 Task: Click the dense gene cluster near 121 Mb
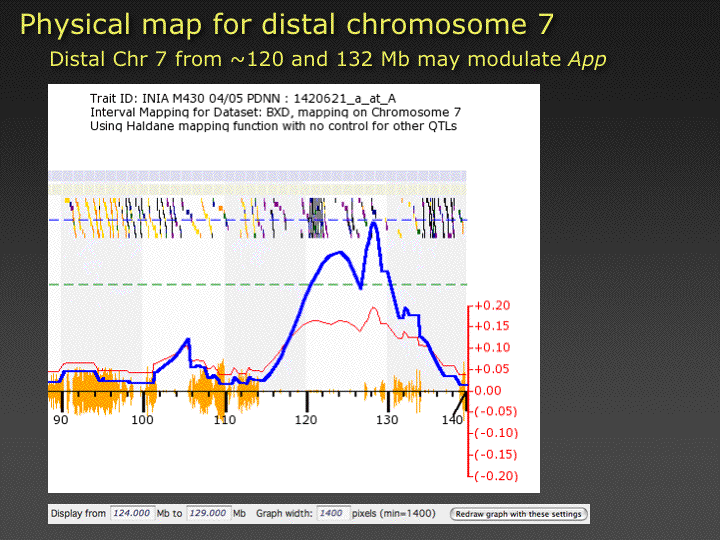pos(315,217)
